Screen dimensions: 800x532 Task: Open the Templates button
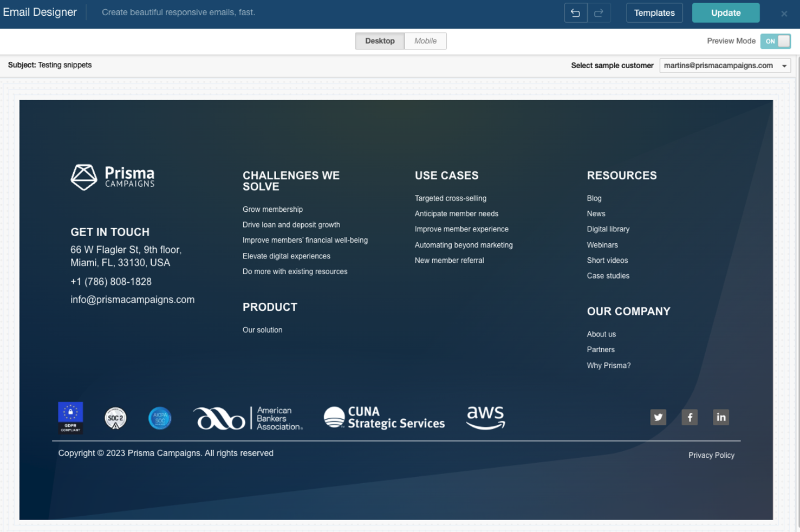(654, 12)
